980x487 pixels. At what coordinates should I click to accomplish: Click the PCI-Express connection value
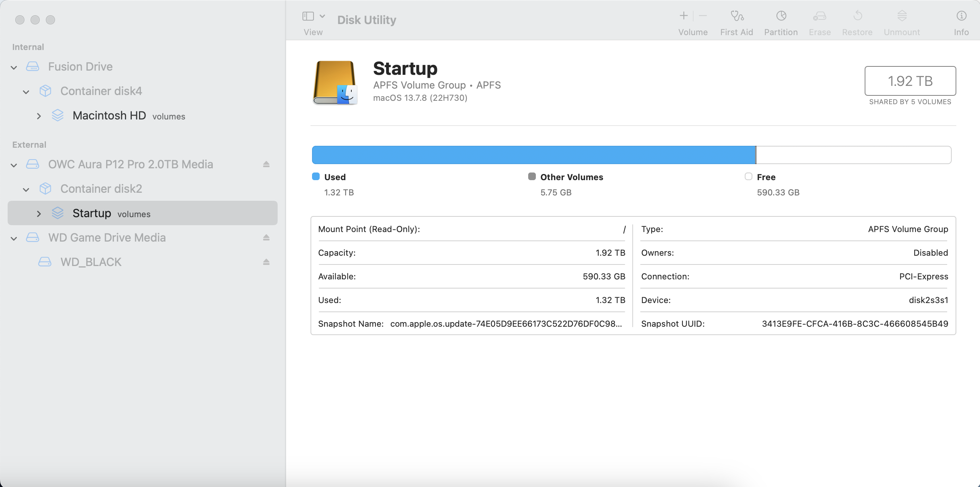923,276
